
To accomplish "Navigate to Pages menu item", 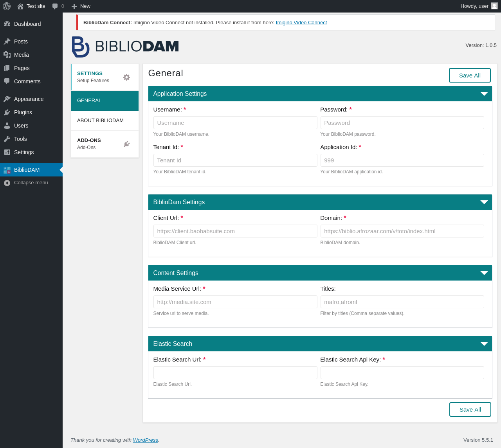I will coord(31,68).
